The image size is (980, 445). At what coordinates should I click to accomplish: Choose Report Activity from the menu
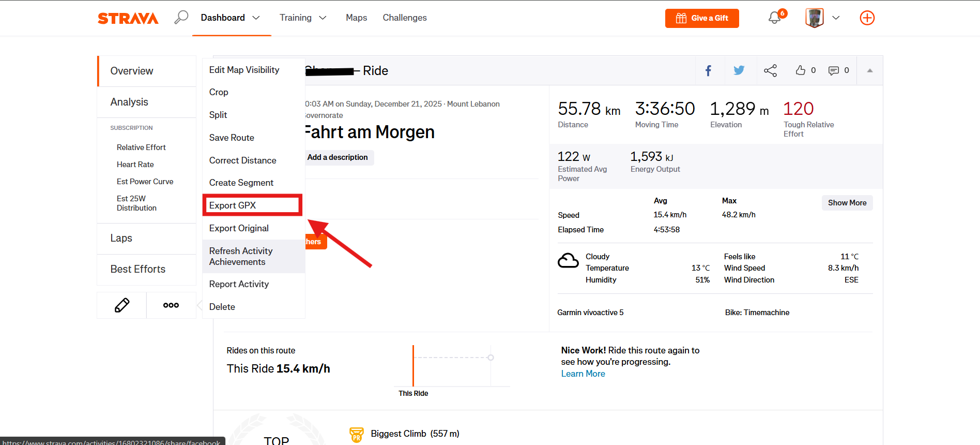coord(253,284)
